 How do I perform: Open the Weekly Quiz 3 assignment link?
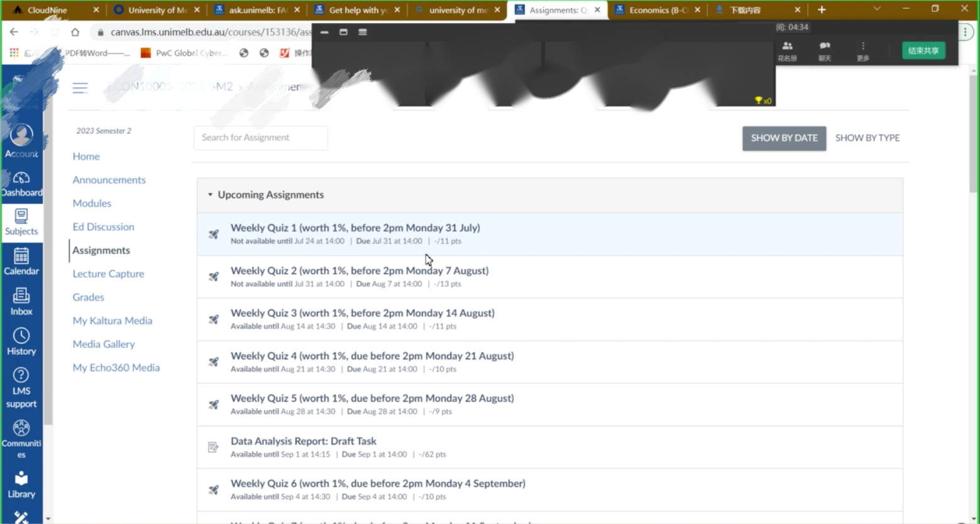tap(362, 313)
